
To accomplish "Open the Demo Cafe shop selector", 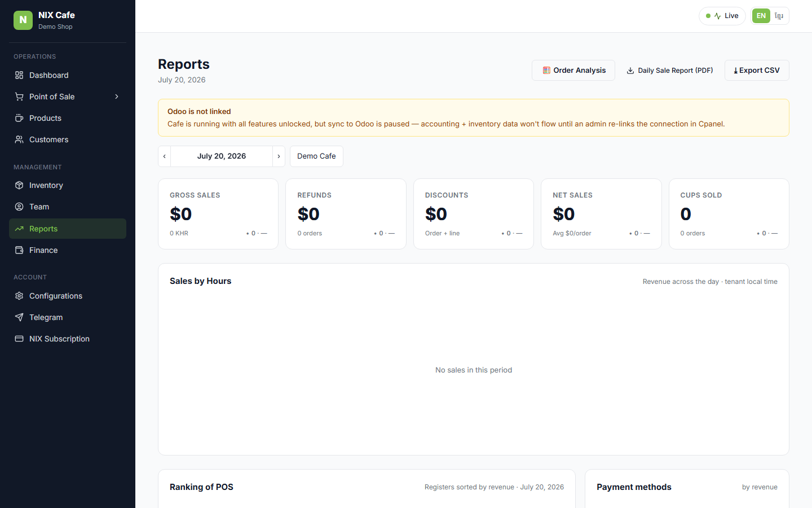I will click(x=316, y=156).
